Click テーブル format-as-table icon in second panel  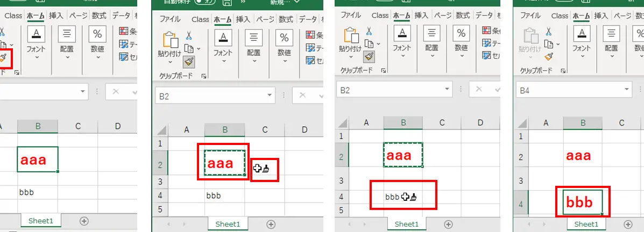tap(310, 48)
